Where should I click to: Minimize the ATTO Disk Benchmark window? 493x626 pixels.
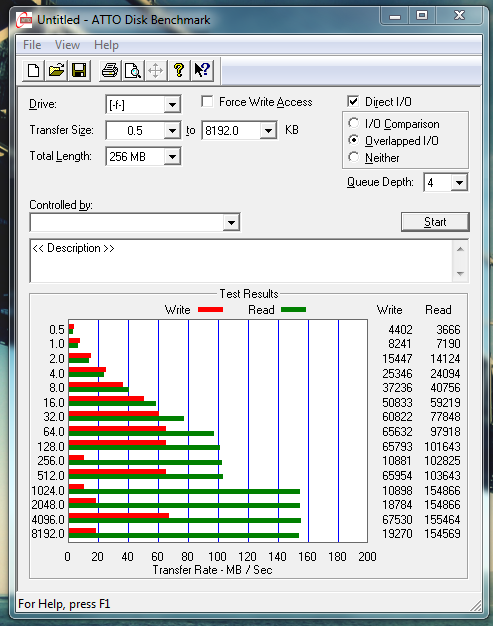click(x=395, y=16)
